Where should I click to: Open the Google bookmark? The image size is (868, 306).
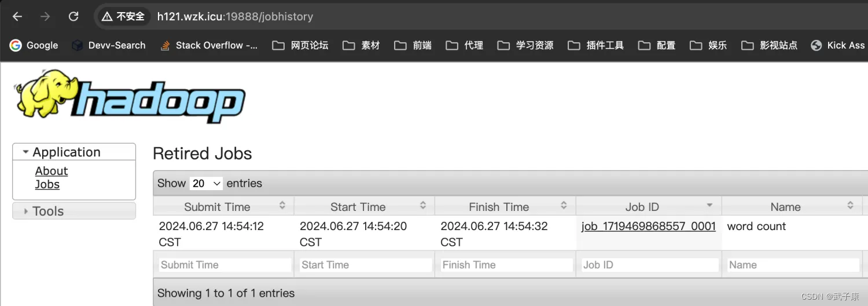coord(34,45)
